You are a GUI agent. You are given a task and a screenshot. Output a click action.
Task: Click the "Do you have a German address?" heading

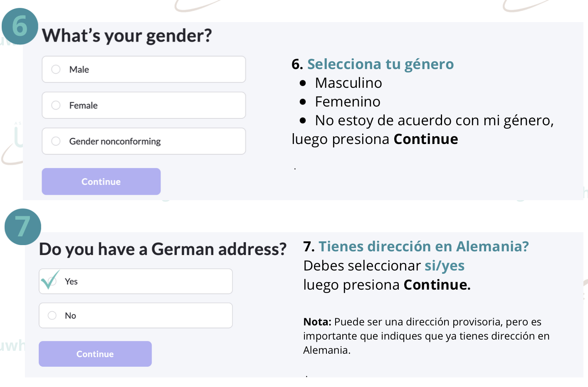[x=163, y=249]
